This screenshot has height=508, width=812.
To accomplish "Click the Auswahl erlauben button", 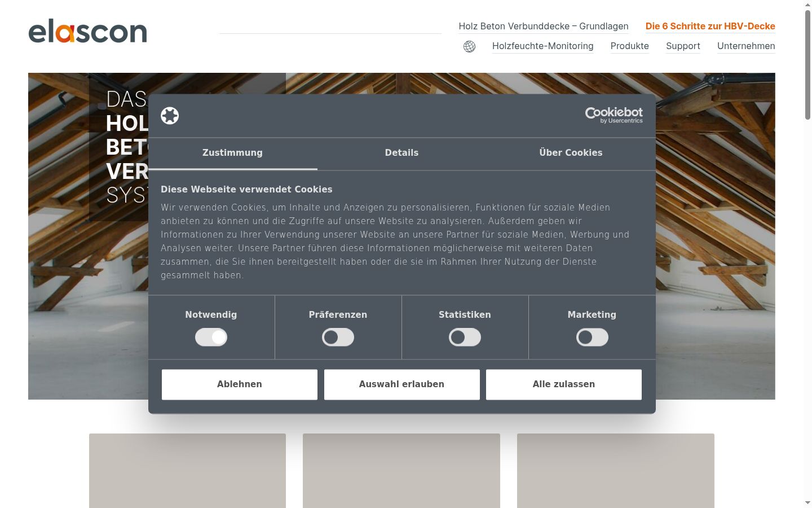I will tap(401, 384).
